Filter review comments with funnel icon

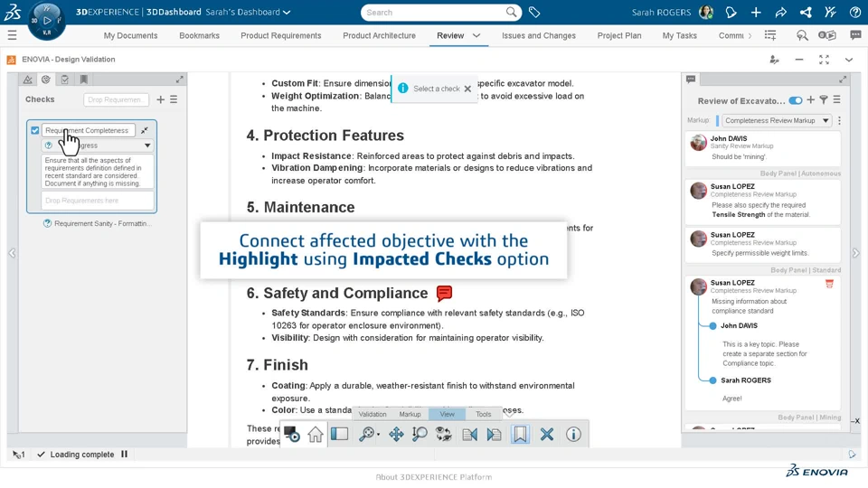click(x=824, y=100)
